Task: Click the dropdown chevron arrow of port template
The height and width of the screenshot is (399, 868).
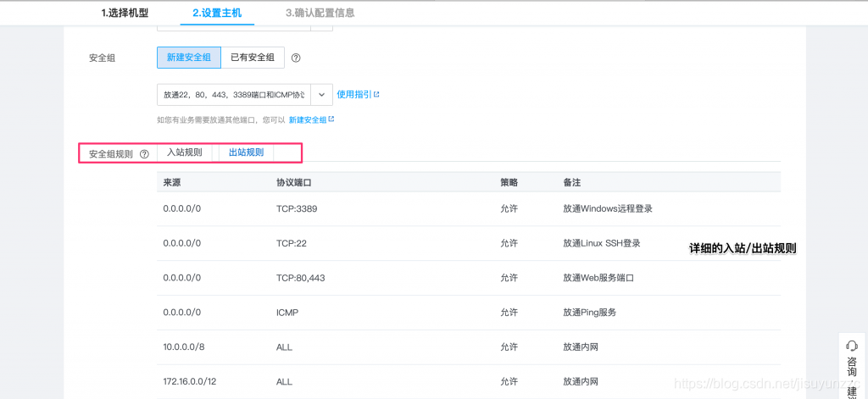Action: (x=321, y=95)
